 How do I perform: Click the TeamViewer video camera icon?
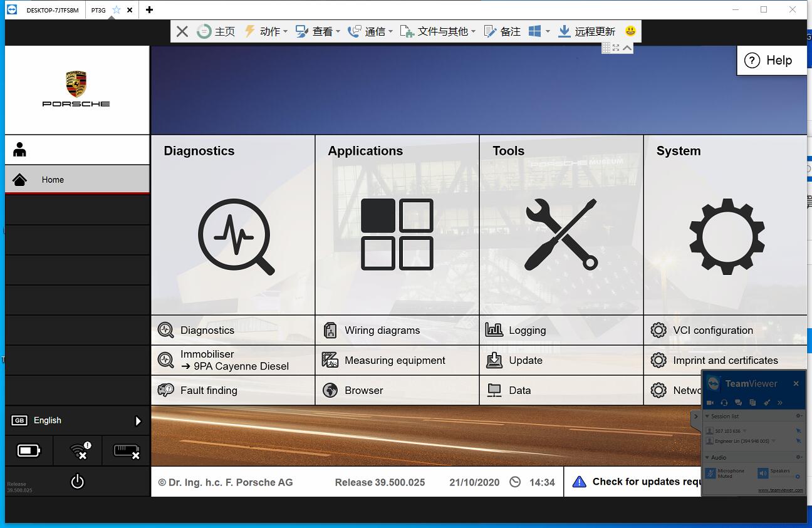click(x=710, y=403)
